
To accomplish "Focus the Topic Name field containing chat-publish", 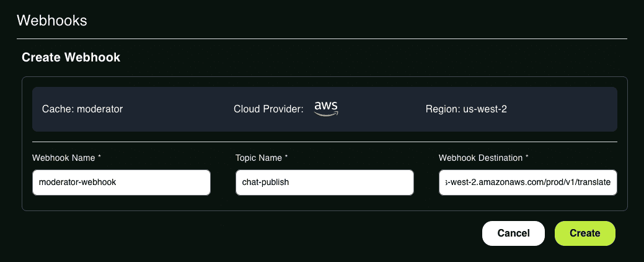I will (x=324, y=182).
